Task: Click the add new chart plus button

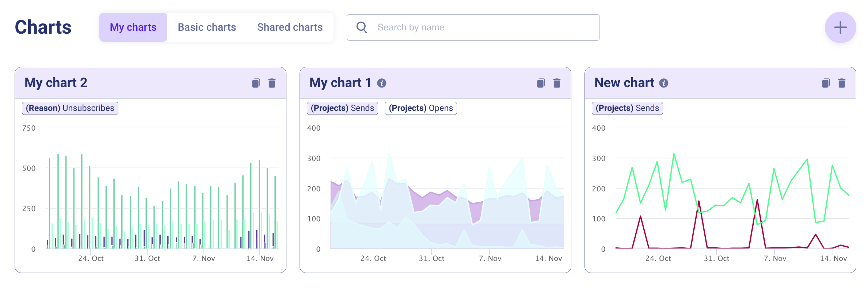Action: [x=840, y=27]
